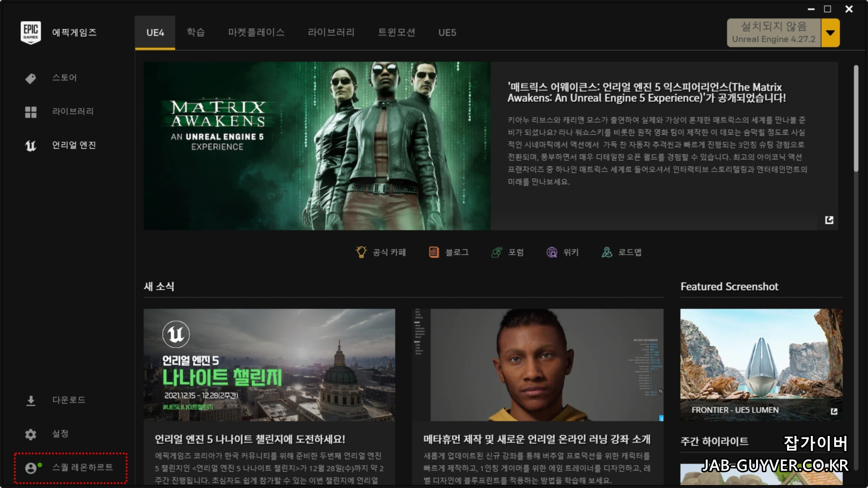Click the 공식 카페 link text
Viewport: 868px width, 488px height.
389,252
